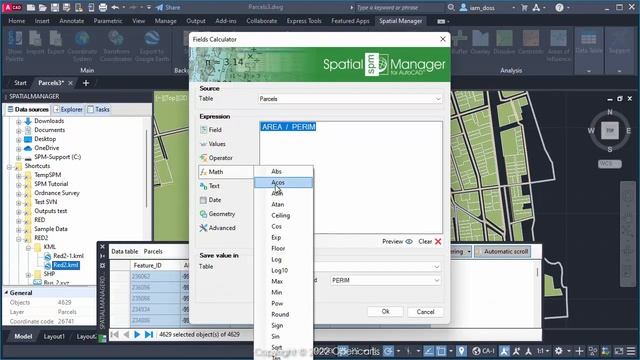640x360 pixels.
Task: Click the Share button in title bar
Action: tap(168, 7)
